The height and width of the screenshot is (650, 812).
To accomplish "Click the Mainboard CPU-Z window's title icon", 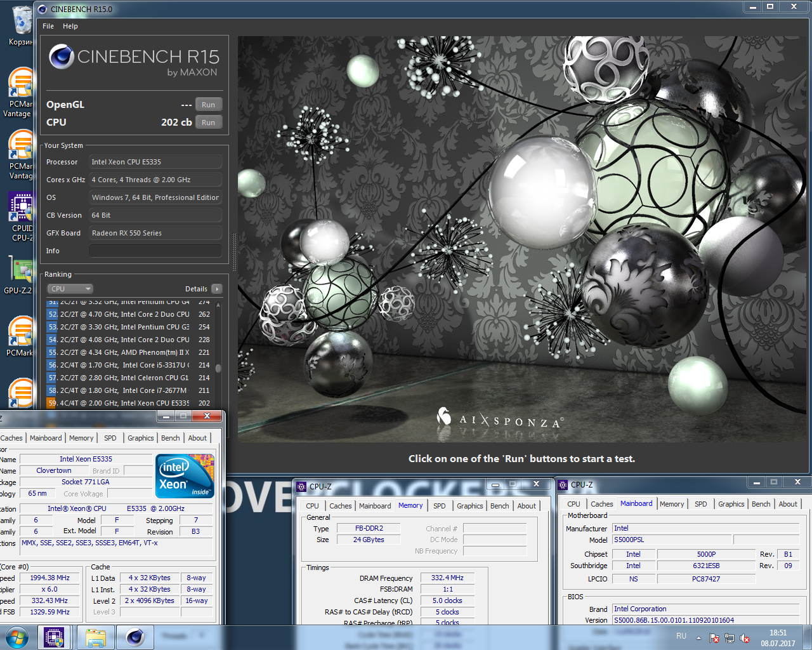I will click(x=563, y=485).
